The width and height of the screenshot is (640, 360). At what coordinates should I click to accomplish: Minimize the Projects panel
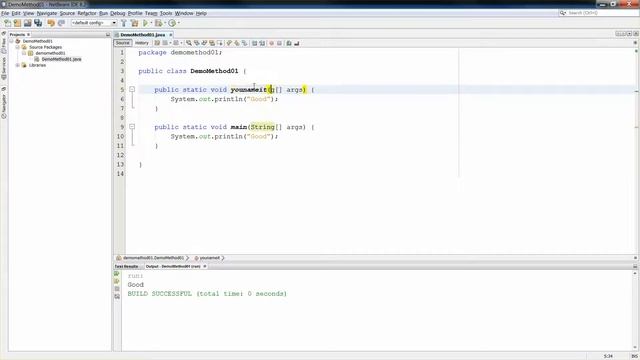point(108,35)
